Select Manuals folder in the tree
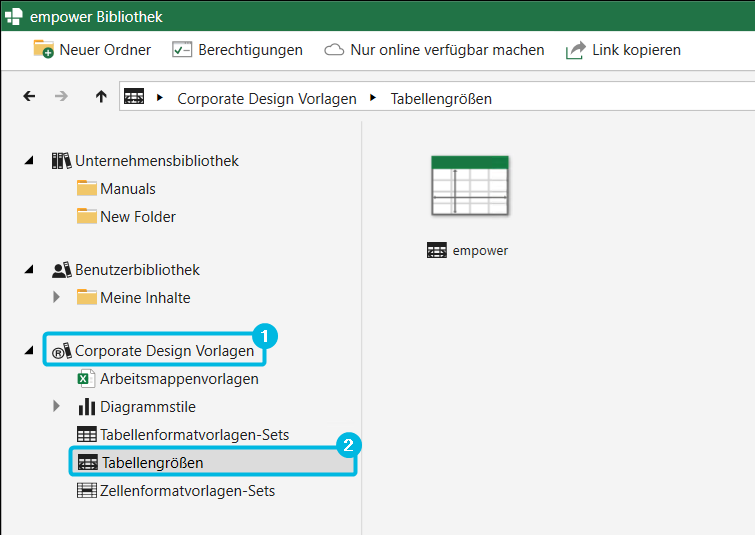This screenshot has height=535, width=755. (x=128, y=189)
